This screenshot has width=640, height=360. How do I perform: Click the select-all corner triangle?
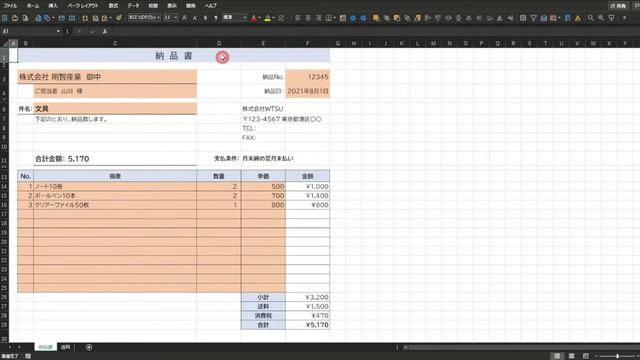click(x=5, y=43)
